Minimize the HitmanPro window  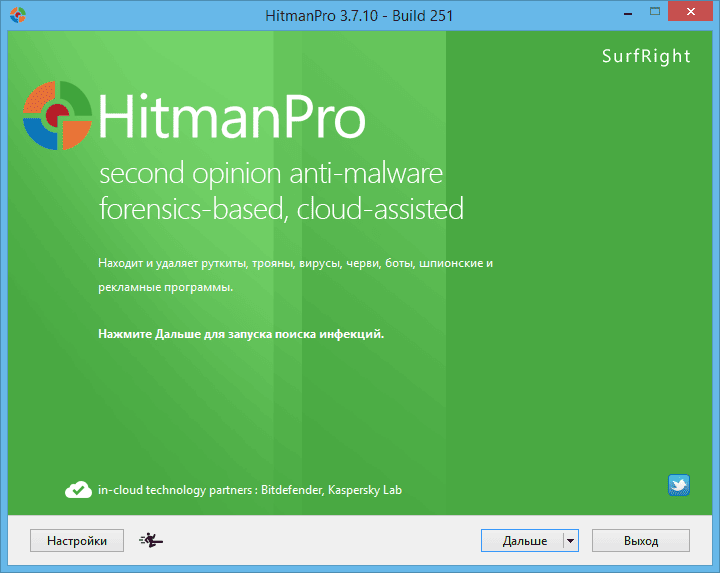pos(628,14)
